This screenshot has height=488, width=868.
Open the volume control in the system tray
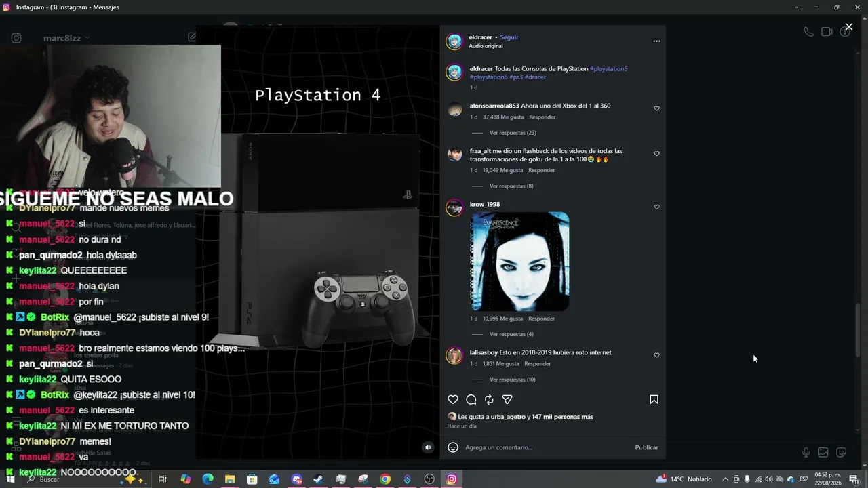tap(768, 479)
